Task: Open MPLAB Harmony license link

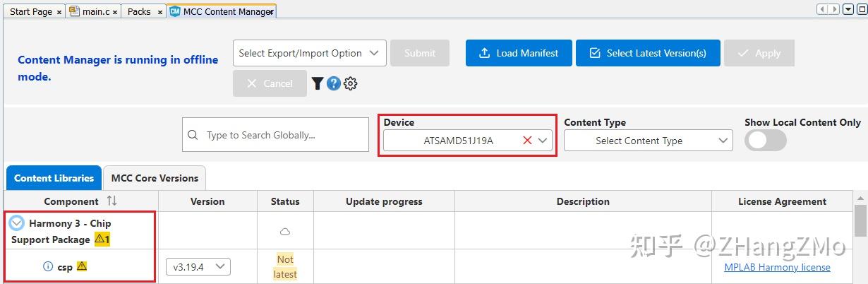Action: (x=777, y=267)
